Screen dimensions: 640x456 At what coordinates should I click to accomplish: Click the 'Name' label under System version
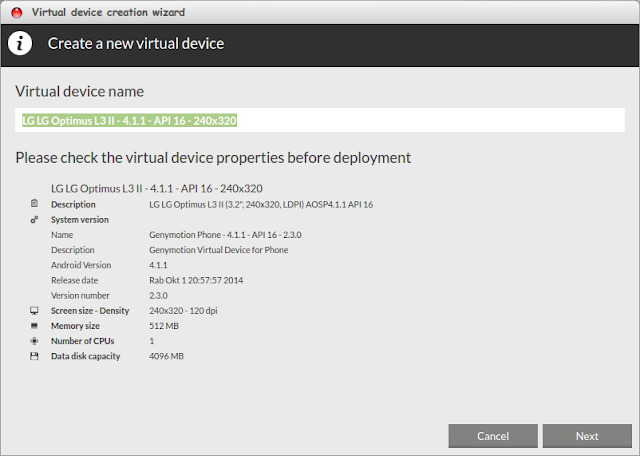click(62, 235)
